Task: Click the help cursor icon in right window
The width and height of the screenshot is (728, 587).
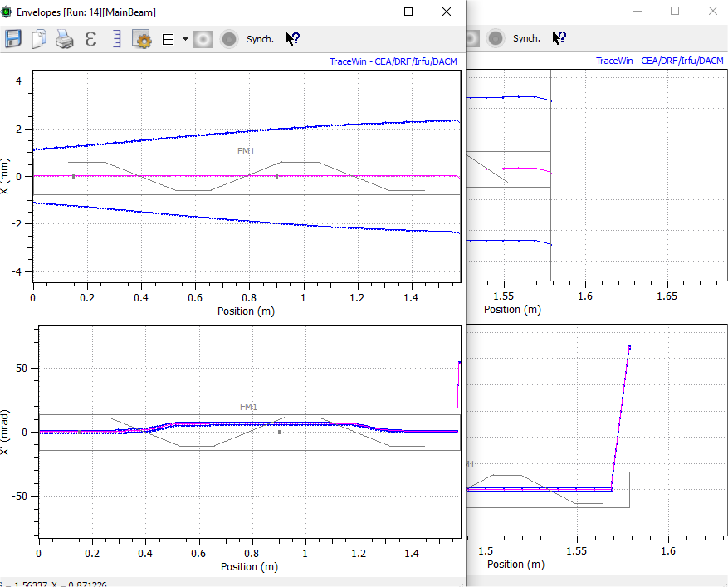Action: tap(559, 38)
